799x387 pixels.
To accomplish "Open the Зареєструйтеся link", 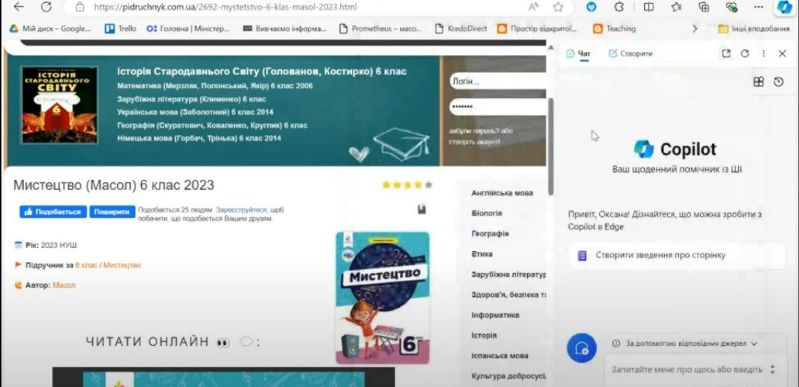I will (241, 210).
